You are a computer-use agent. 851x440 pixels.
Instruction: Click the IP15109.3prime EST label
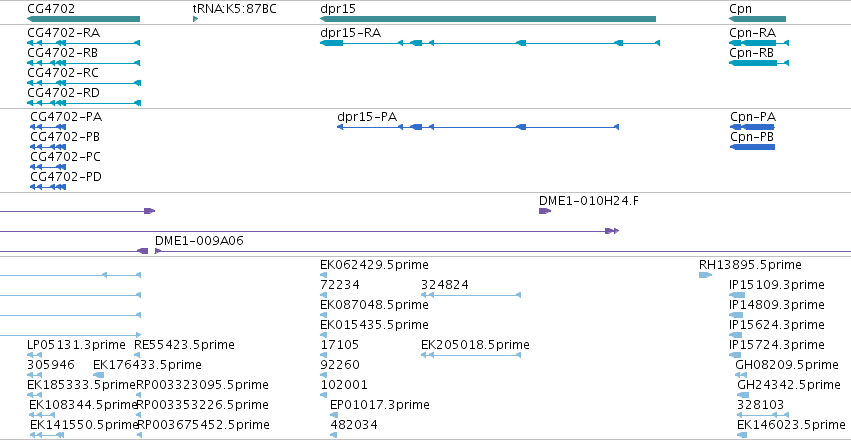click(x=777, y=285)
